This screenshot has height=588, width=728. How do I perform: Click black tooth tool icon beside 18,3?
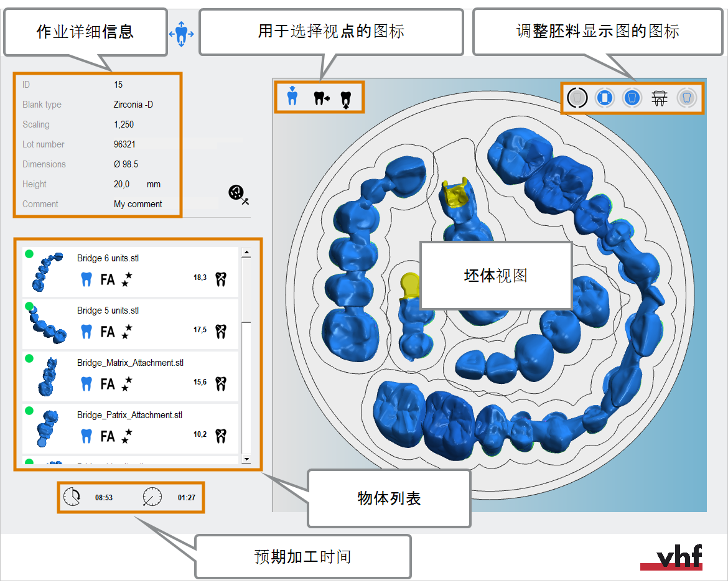(x=221, y=279)
